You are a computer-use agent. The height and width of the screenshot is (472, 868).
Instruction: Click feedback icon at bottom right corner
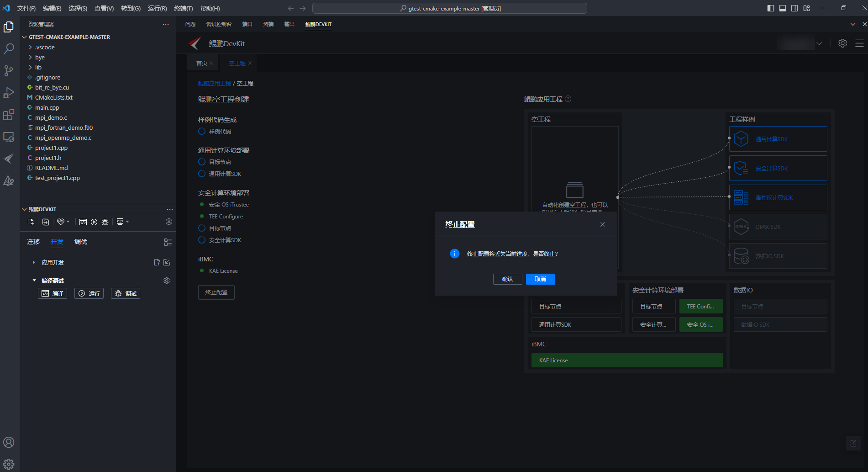click(853, 443)
